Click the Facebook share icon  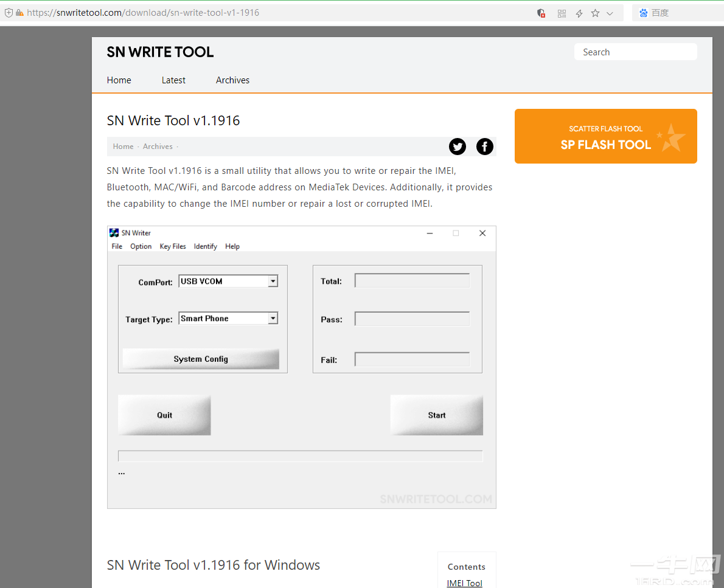point(484,147)
